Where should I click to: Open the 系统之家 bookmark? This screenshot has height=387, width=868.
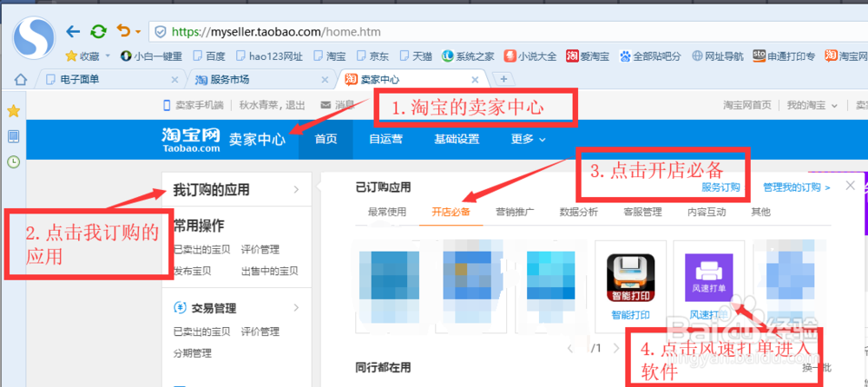468,56
